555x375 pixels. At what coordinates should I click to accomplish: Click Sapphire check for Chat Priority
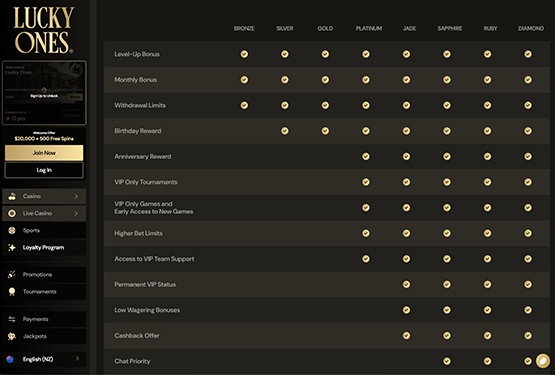(447, 361)
